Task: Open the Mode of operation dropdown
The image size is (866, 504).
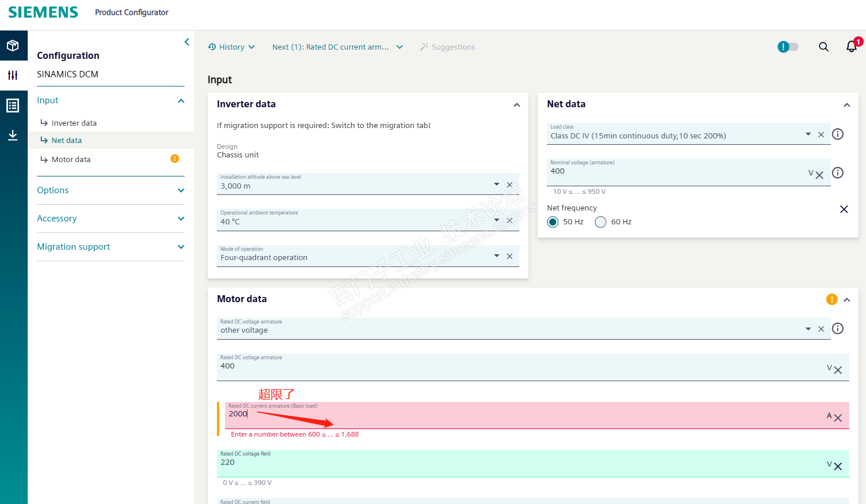Action: [x=497, y=256]
